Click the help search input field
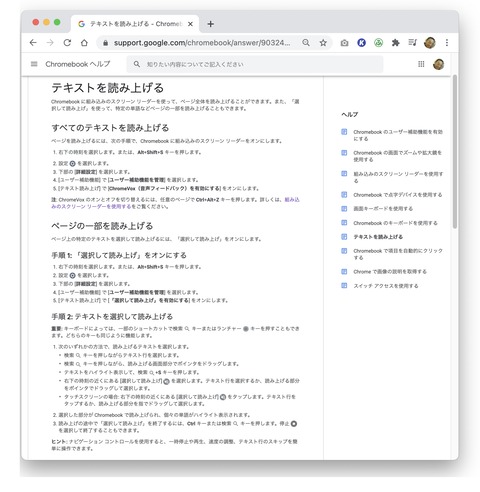The height and width of the screenshot is (492, 480). click(255, 64)
